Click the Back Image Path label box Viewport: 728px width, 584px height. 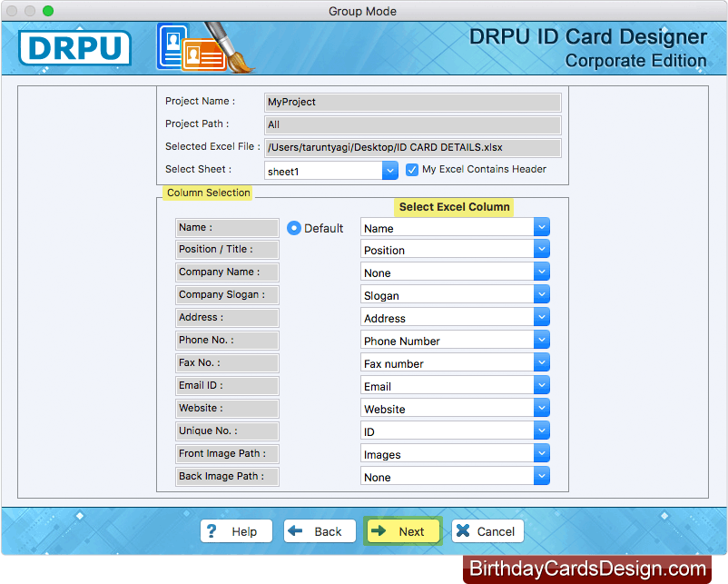(227, 477)
